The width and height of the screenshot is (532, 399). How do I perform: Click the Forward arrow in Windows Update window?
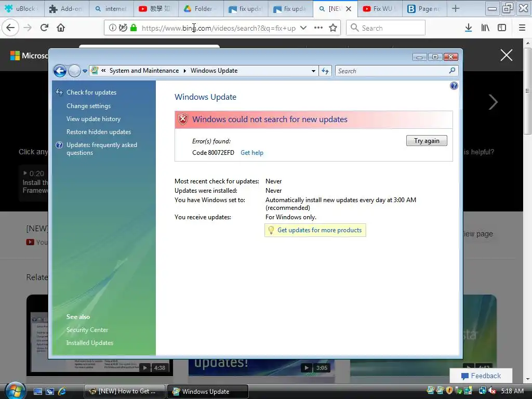[74, 71]
